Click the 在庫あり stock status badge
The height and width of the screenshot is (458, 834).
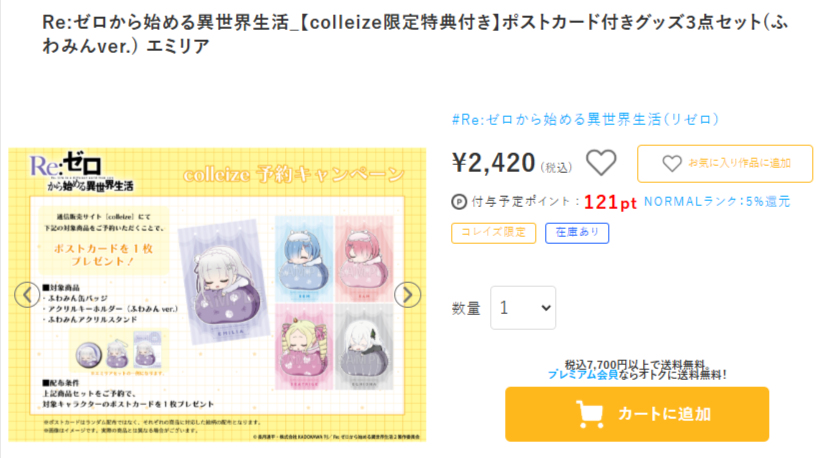577,233
